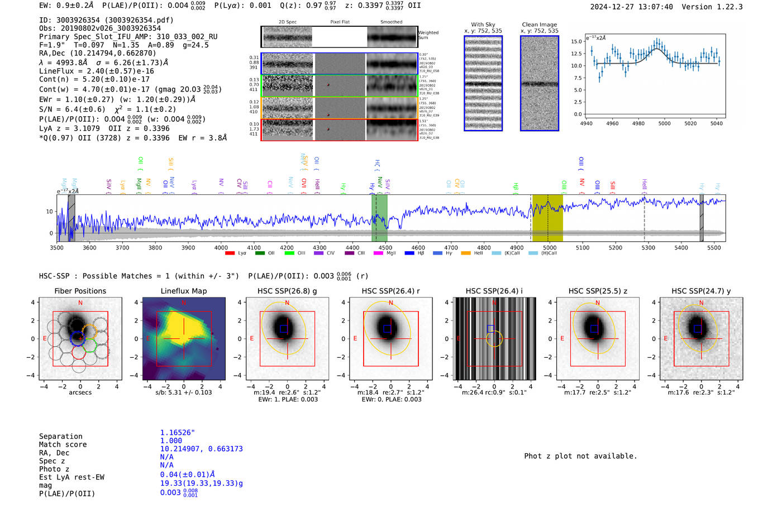Select the HSC SSP(26.4) r cutout
The height and width of the screenshot is (532, 782).
[391, 338]
